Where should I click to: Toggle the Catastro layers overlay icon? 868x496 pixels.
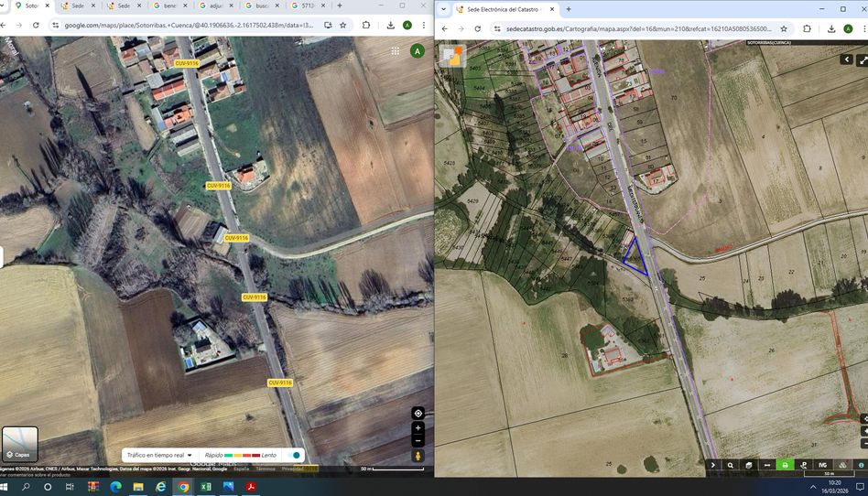[842, 465]
